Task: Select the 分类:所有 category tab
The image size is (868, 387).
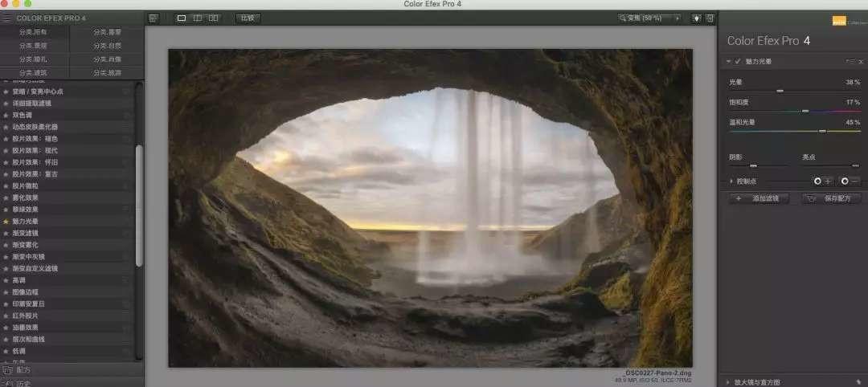Action: [x=35, y=32]
